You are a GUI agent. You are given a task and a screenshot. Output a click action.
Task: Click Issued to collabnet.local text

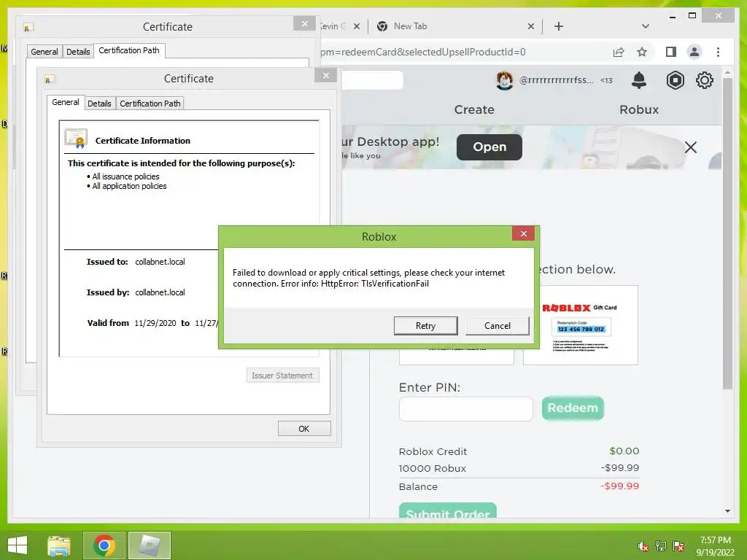tap(160, 262)
